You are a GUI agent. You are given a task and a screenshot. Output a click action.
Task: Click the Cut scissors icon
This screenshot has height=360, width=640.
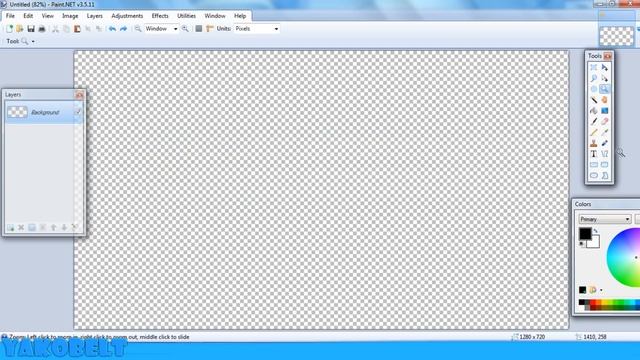click(x=56, y=29)
